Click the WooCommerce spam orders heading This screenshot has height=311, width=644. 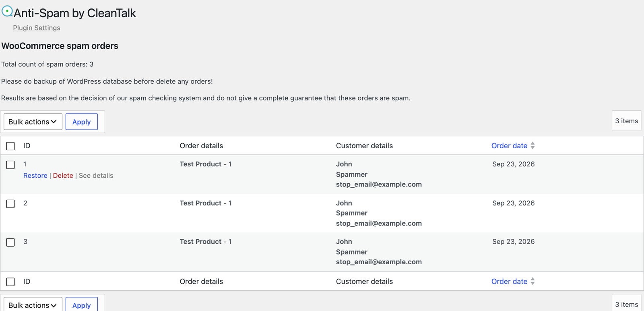pos(60,46)
